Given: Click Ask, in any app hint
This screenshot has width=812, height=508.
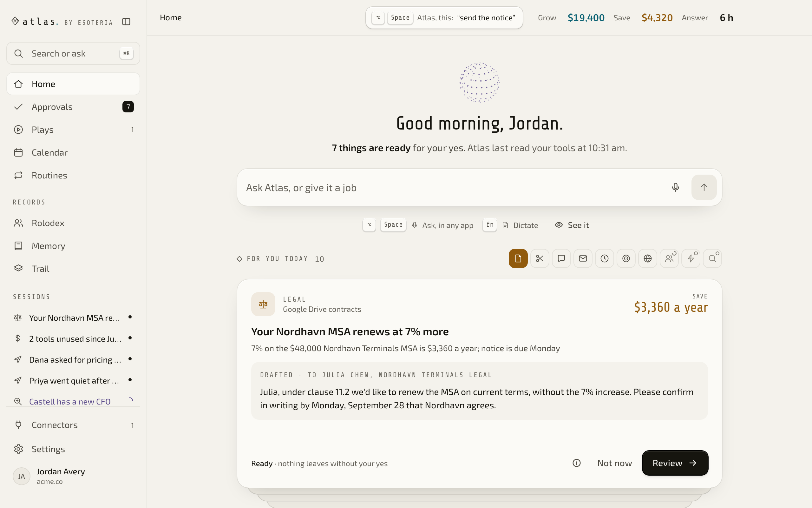Looking at the screenshot, I should pos(418,225).
